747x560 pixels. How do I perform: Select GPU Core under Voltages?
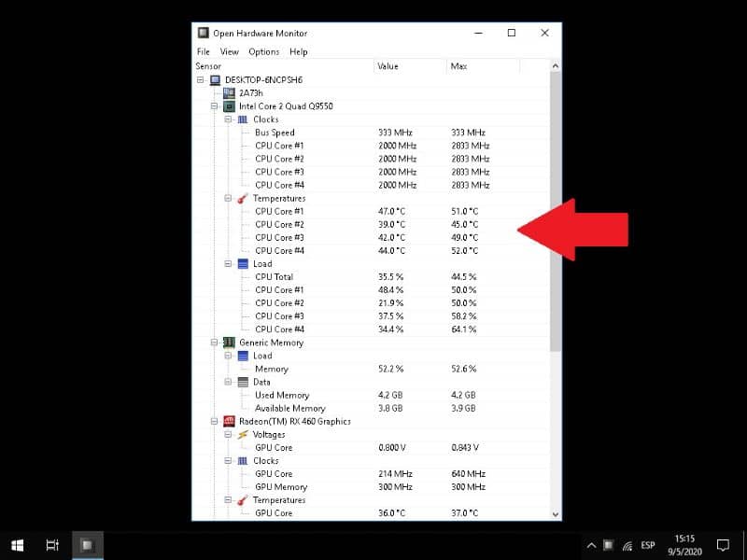coord(371,448)
